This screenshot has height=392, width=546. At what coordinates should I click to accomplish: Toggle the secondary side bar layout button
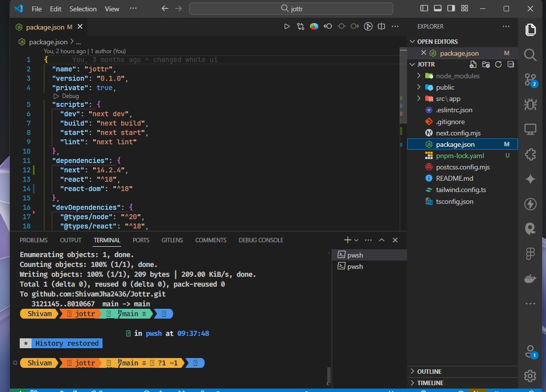click(451, 8)
